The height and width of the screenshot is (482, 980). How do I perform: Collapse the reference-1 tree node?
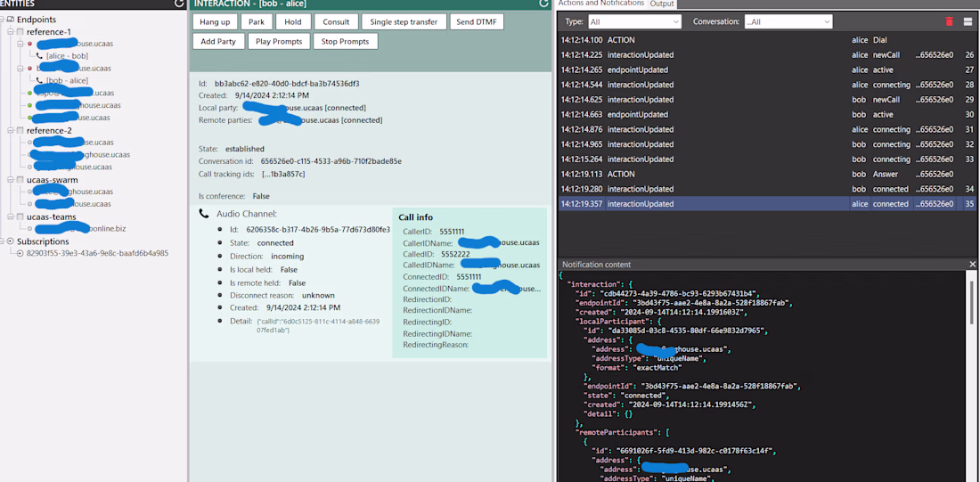10,32
